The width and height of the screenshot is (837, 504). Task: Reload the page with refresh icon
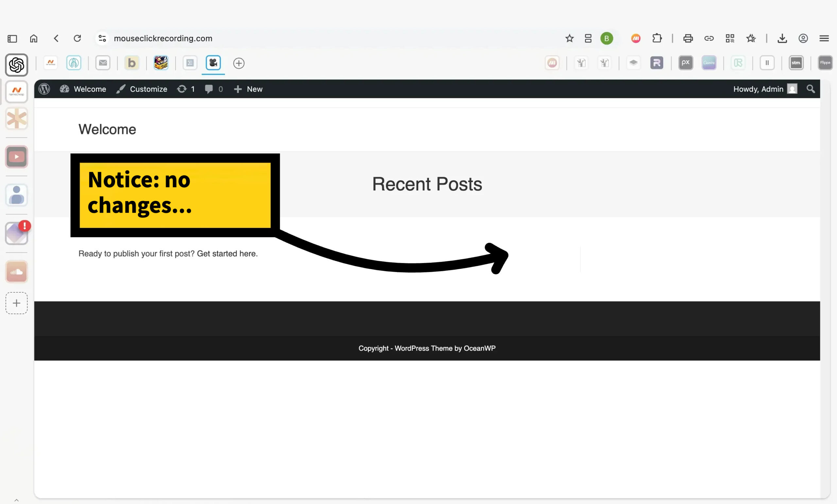click(x=77, y=38)
